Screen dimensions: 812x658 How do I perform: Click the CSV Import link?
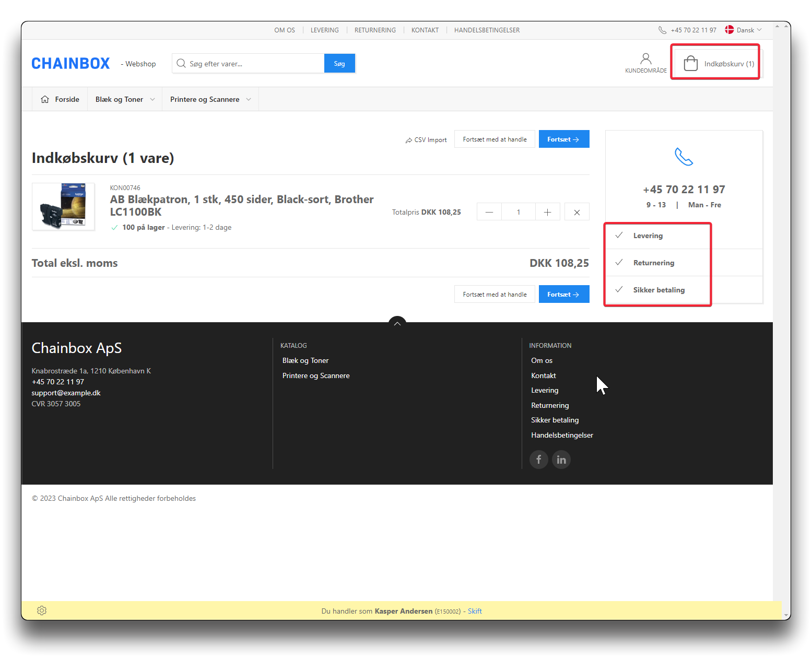426,140
